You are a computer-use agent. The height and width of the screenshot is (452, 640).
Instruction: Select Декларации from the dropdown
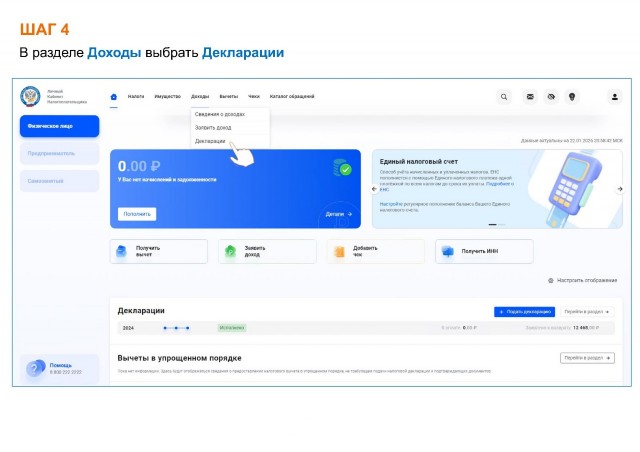click(210, 141)
